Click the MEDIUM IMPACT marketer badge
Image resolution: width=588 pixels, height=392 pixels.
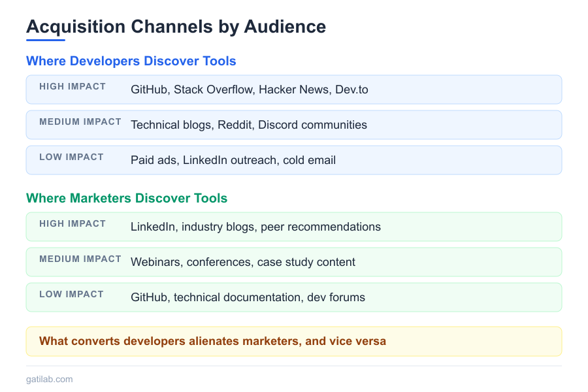pos(80,259)
